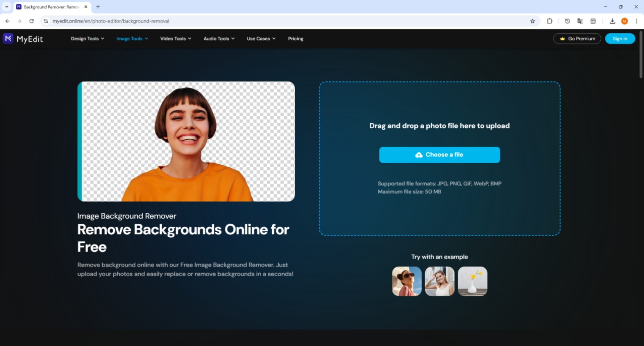Open the browser extensions puzzle icon
The height and width of the screenshot is (346, 644).
[549, 21]
